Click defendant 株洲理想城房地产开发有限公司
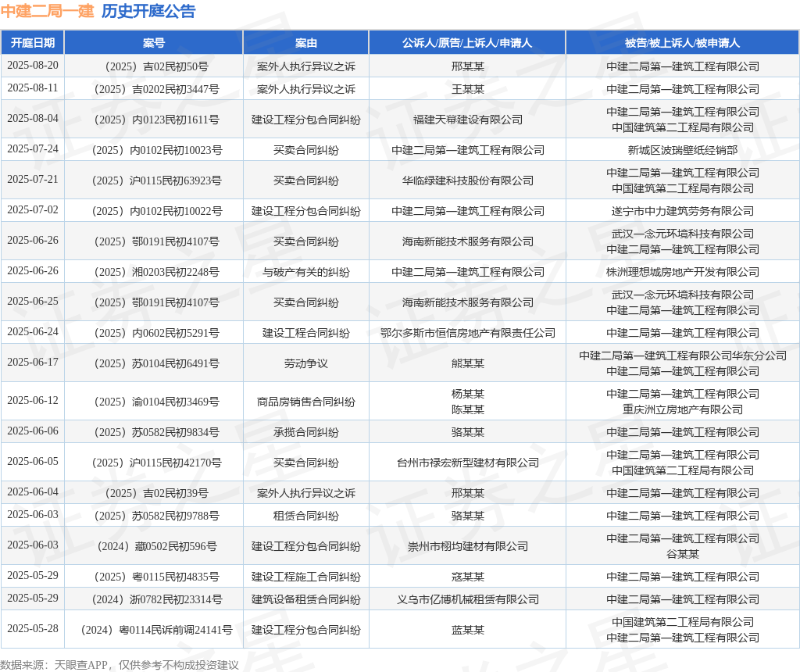This screenshot has height=672, width=800. pyautogui.click(x=683, y=273)
